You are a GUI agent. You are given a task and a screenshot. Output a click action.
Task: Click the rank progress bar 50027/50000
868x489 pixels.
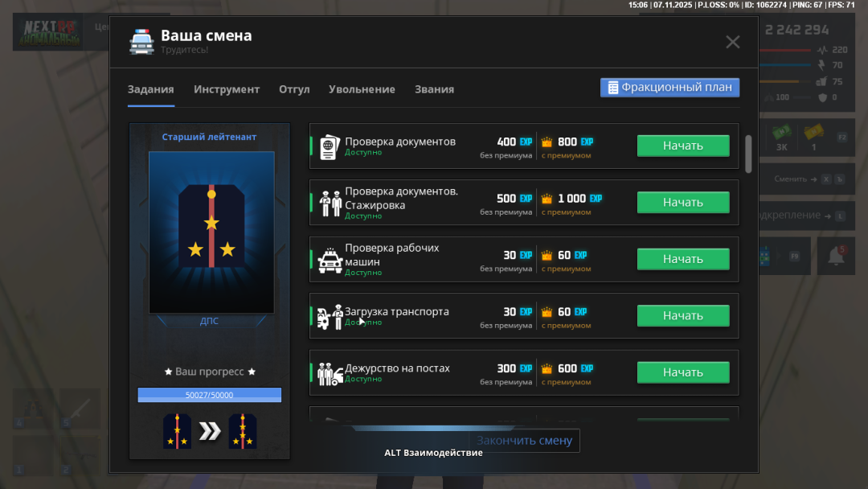tap(209, 395)
